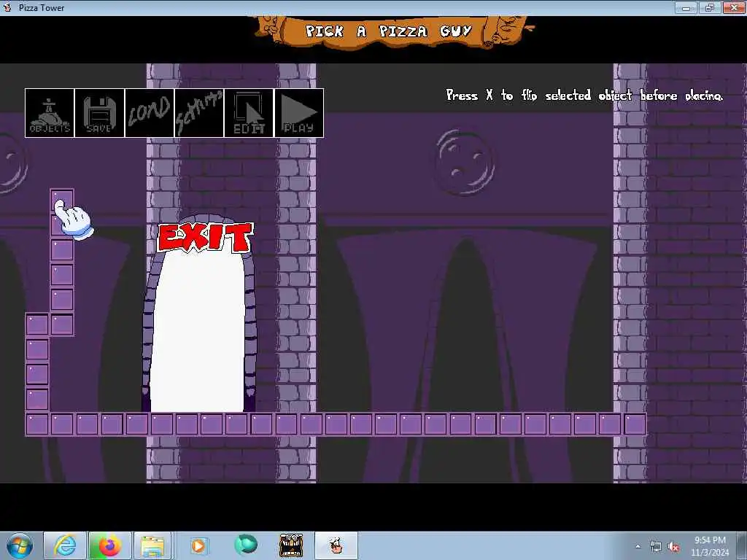Open Firefox from the taskbar
747x560 pixels.
coord(109,545)
